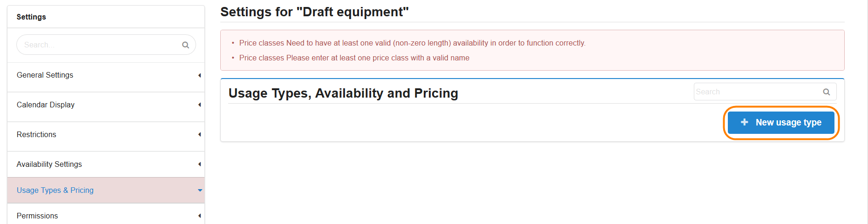Image resolution: width=868 pixels, height=224 pixels.
Task: Click the magnifier icon in usage types search
Action: [x=826, y=92]
